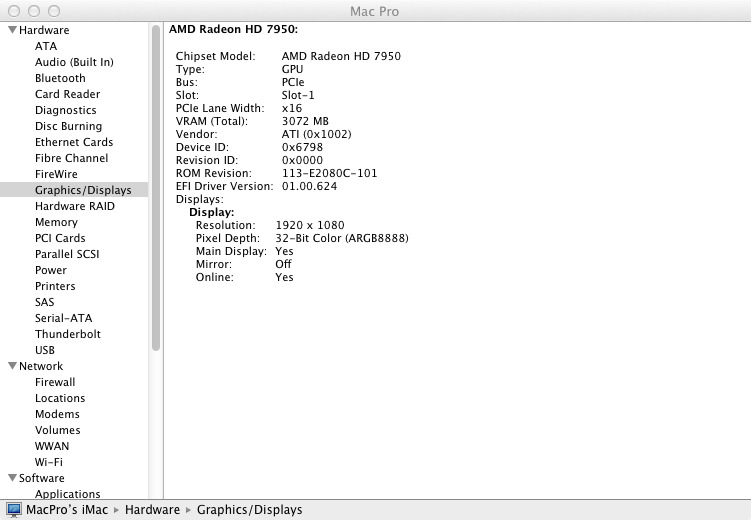Click the Hardware section heading
The image size is (751, 520).
click(44, 30)
